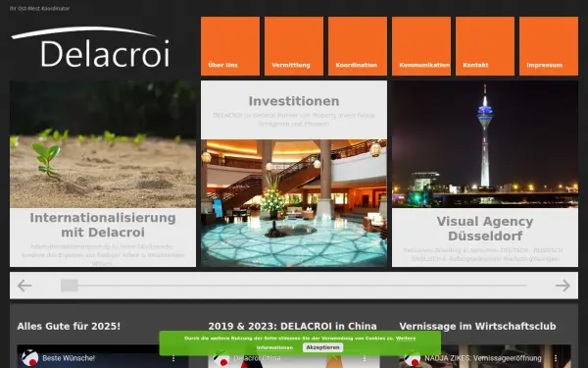Click the carousel slider track
Viewport: 588px width, 368px height.
click(x=294, y=286)
